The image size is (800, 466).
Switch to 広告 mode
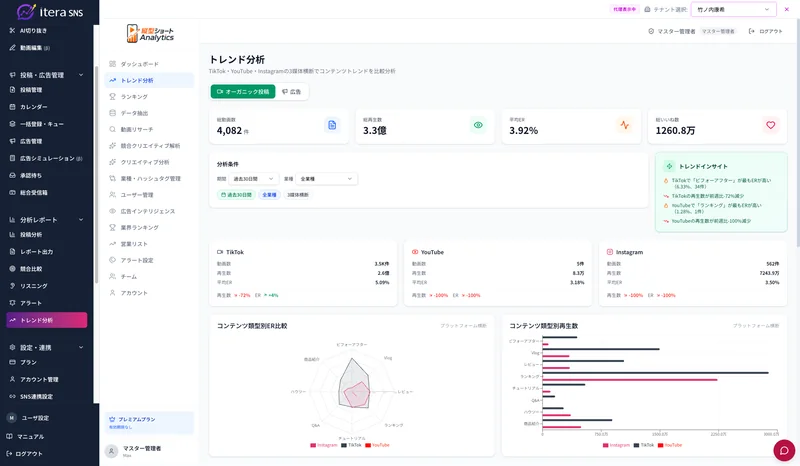coord(292,92)
